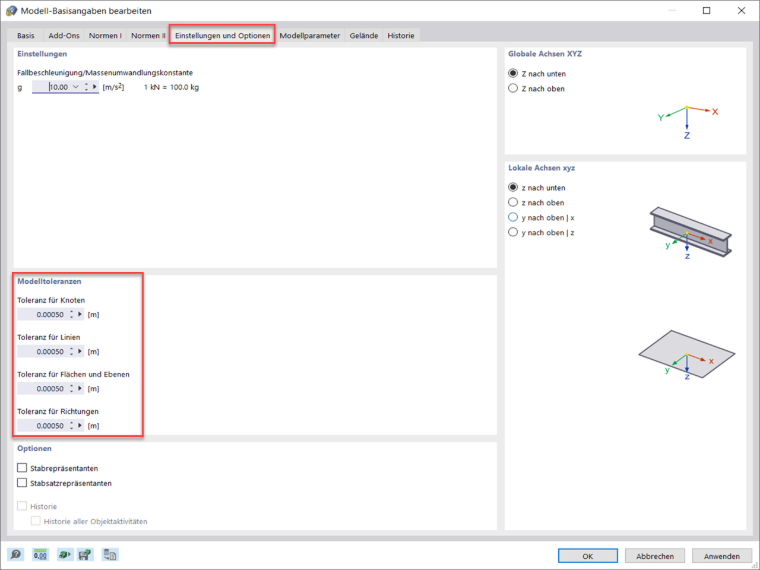The image size is (760, 570).
Task: Select y nach oben | x option
Action: 513,217
